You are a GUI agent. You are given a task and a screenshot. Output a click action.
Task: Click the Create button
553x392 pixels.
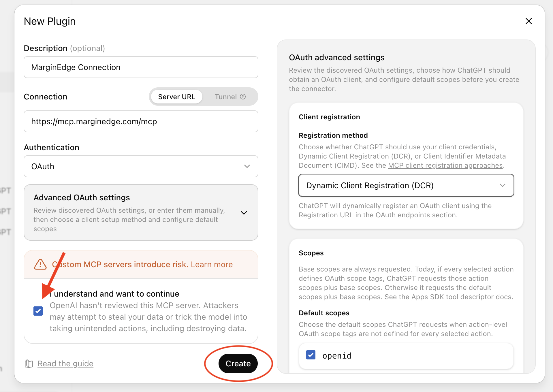click(x=238, y=363)
